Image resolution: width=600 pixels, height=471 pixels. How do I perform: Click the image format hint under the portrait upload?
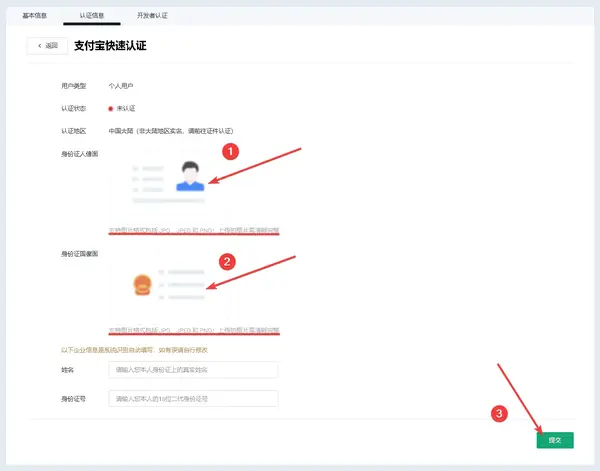[x=194, y=230]
